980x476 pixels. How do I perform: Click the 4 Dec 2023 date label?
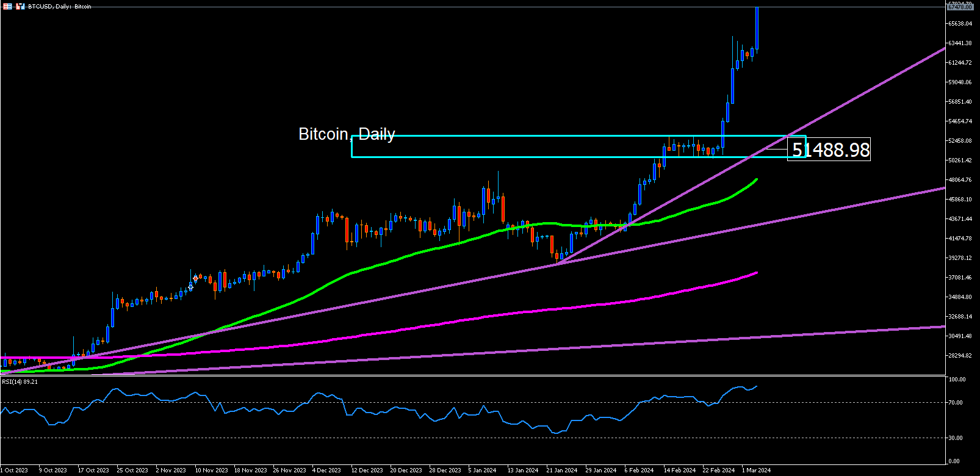point(326,471)
